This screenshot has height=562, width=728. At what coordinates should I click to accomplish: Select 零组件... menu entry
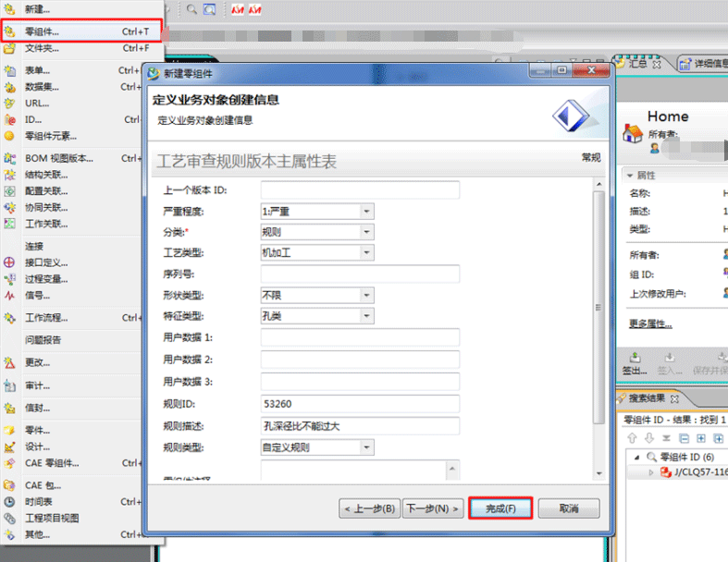coord(43,31)
